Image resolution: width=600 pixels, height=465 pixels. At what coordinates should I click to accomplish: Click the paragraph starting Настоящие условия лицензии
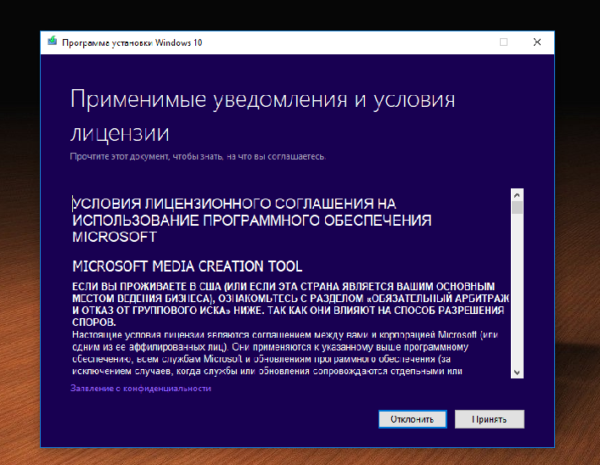(x=285, y=353)
